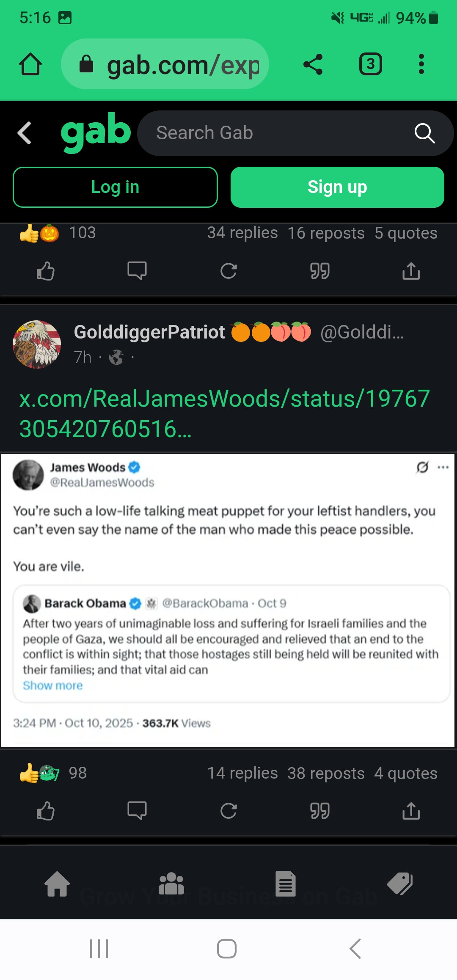Viewport: 457px width, 980px height.
Task: Tap the search magnifier icon
Action: coord(424,133)
